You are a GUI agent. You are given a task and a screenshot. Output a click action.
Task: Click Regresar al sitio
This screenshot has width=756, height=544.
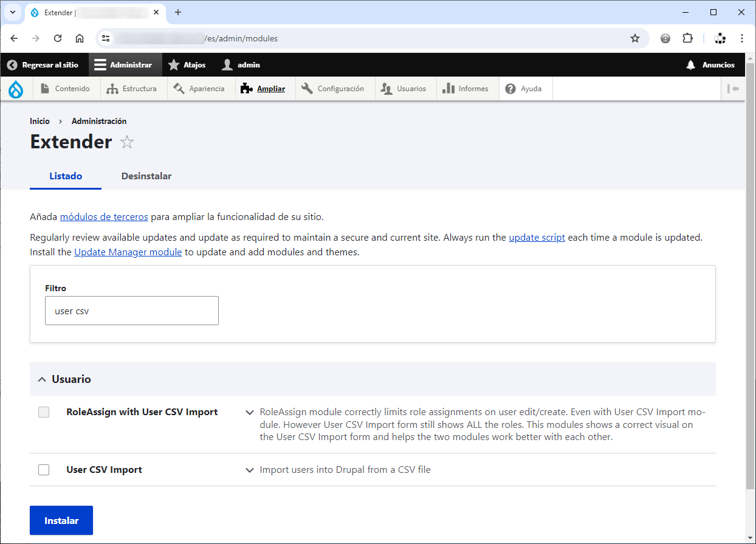(43, 65)
